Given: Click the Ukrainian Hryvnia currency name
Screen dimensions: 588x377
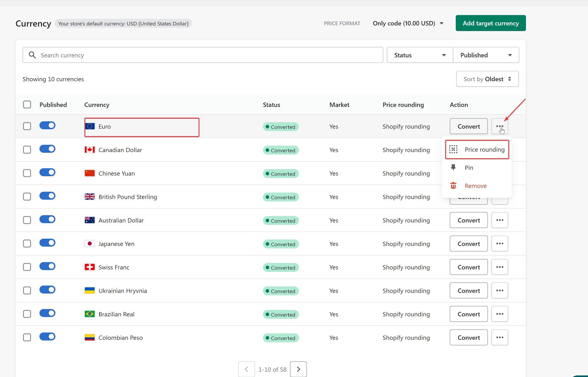Looking at the screenshot, I should tap(123, 291).
